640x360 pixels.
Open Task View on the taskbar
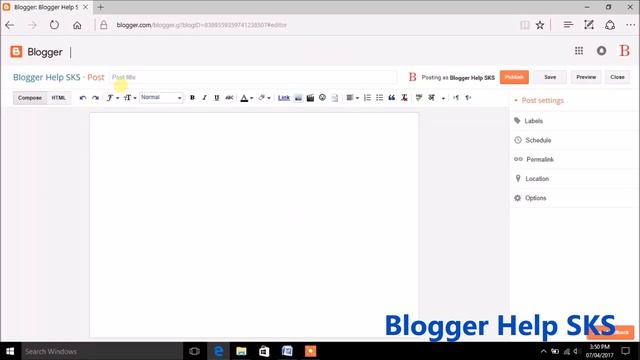point(195,351)
